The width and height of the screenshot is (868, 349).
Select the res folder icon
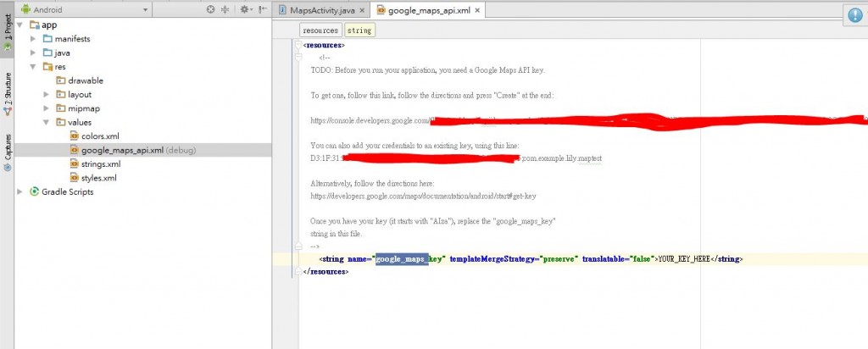coord(47,66)
